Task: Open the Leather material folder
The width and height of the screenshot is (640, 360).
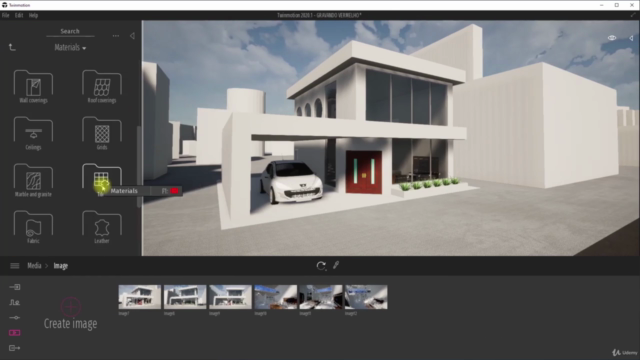Action: coord(102,227)
